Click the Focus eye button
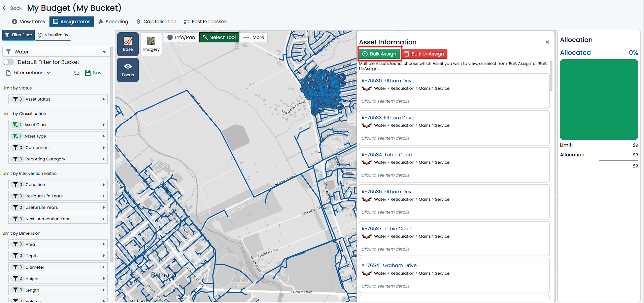 (128, 70)
